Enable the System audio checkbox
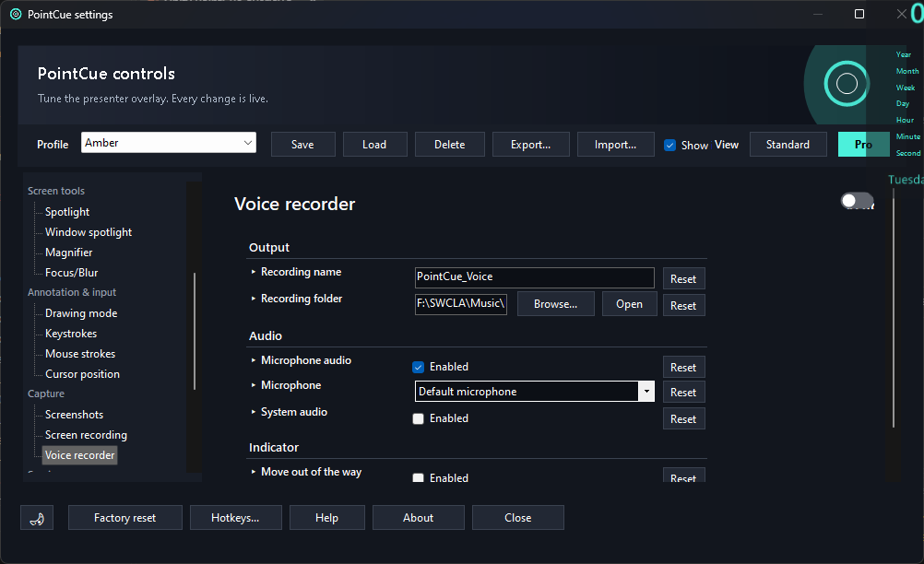Screen dimensions: 924x564 [419, 418]
